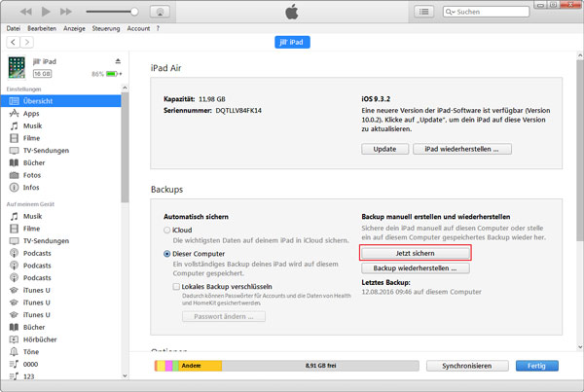Skip to the next track

[66, 12]
